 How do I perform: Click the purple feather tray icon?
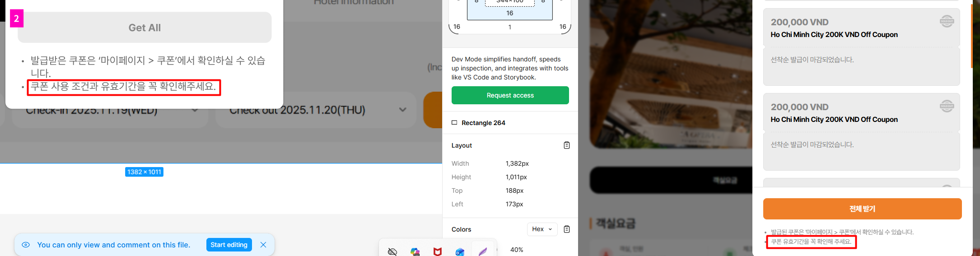(483, 251)
